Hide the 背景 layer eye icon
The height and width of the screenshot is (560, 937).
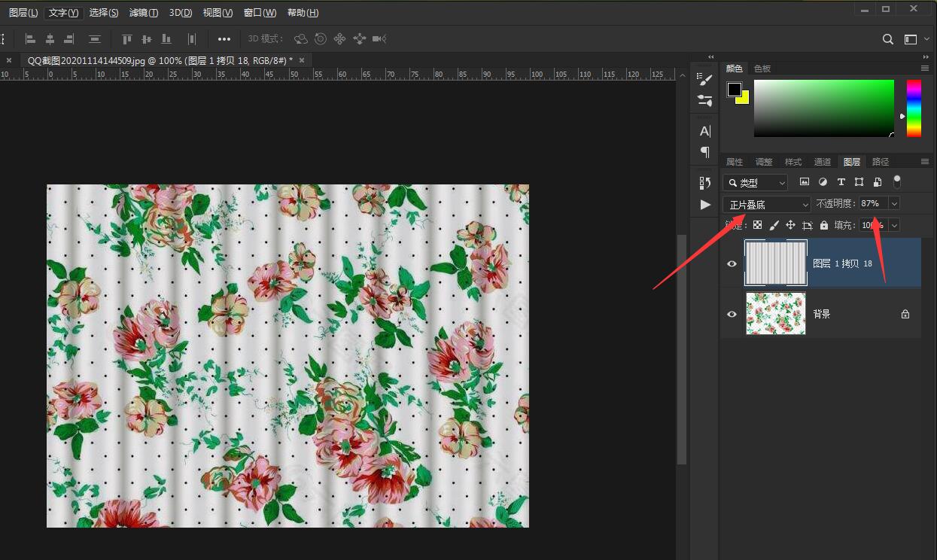click(x=732, y=314)
